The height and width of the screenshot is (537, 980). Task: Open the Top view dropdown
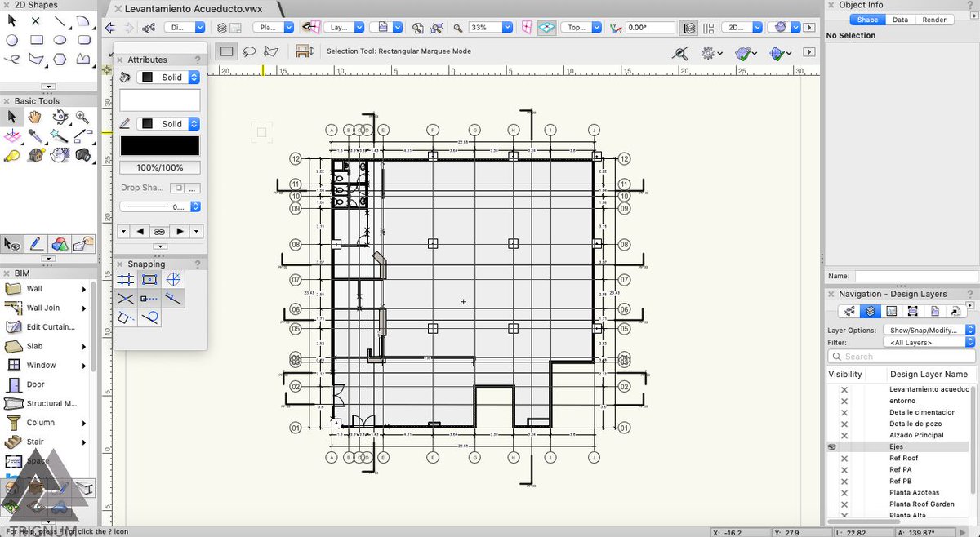click(583, 27)
